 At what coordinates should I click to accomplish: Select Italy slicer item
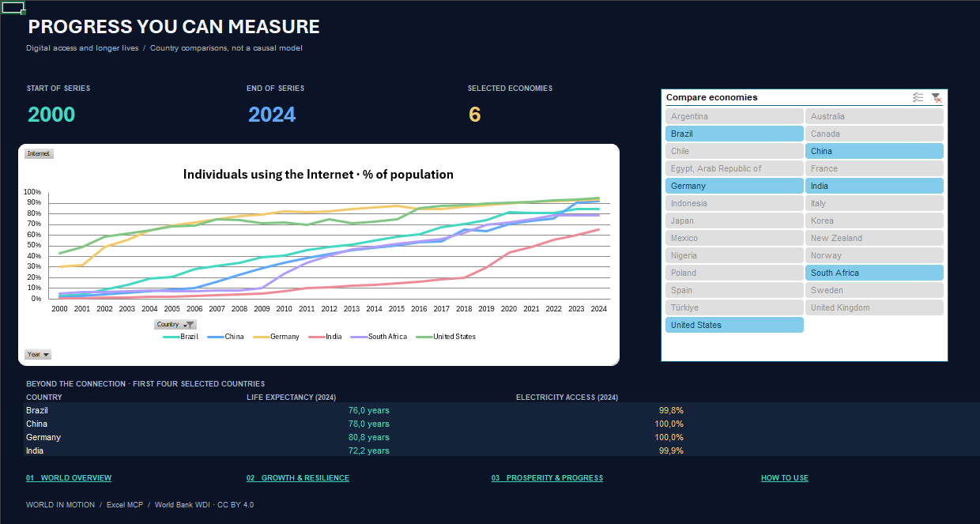[x=874, y=203]
